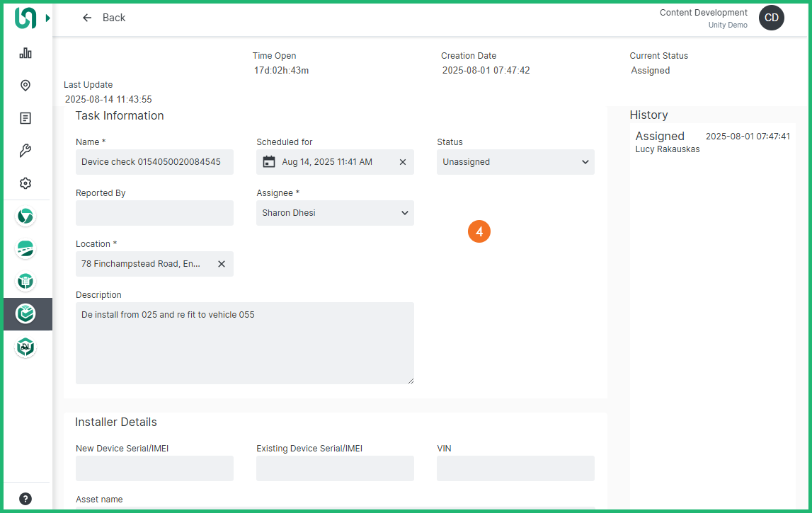This screenshot has height=513, width=812.
Task: Open the calendar picker in Scheduled for
Action: 269,162
